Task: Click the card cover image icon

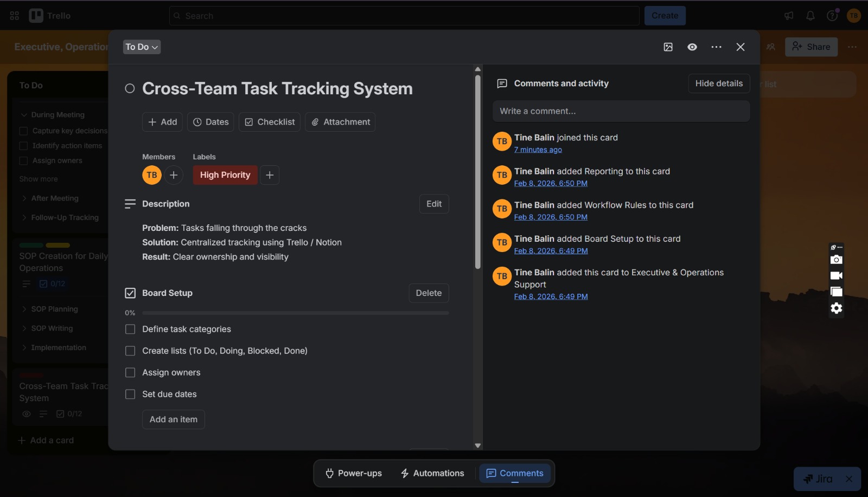Action: click(668, 47)
